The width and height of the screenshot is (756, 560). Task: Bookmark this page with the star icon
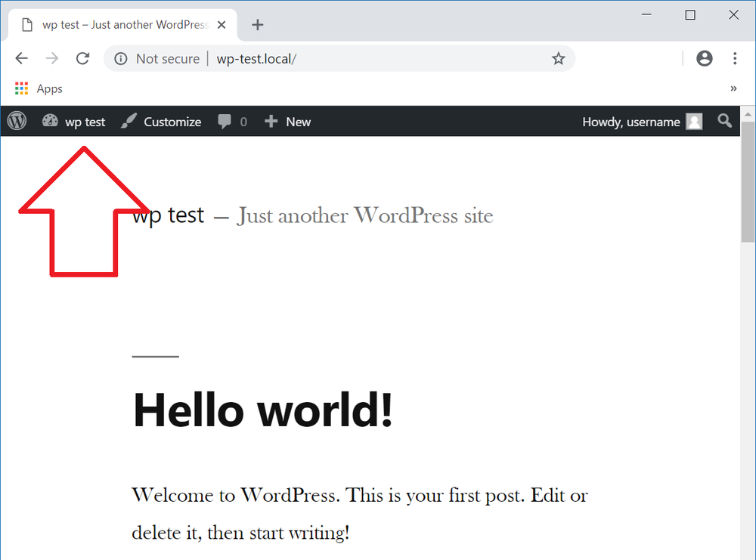[x=559, y=59]
